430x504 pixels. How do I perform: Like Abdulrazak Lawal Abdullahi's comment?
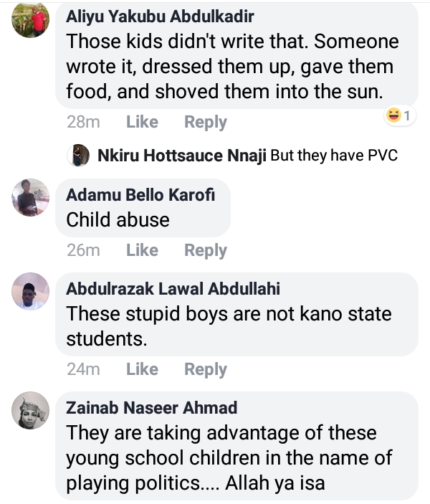pos(142,369)
